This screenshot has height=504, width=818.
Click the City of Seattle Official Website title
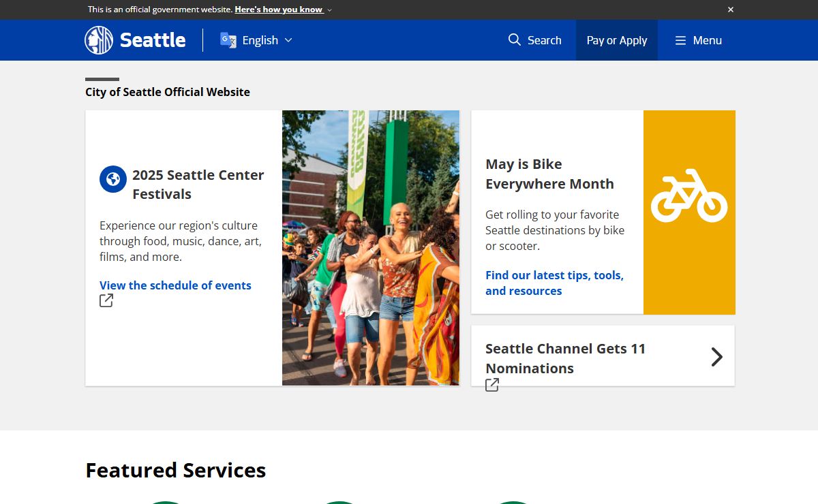[x=168, y=92]
